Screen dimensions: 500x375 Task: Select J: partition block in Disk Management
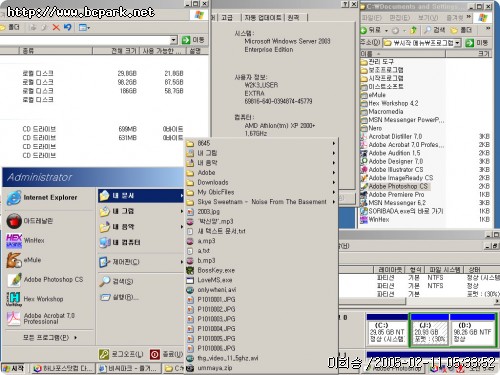(x=429, y=331)
